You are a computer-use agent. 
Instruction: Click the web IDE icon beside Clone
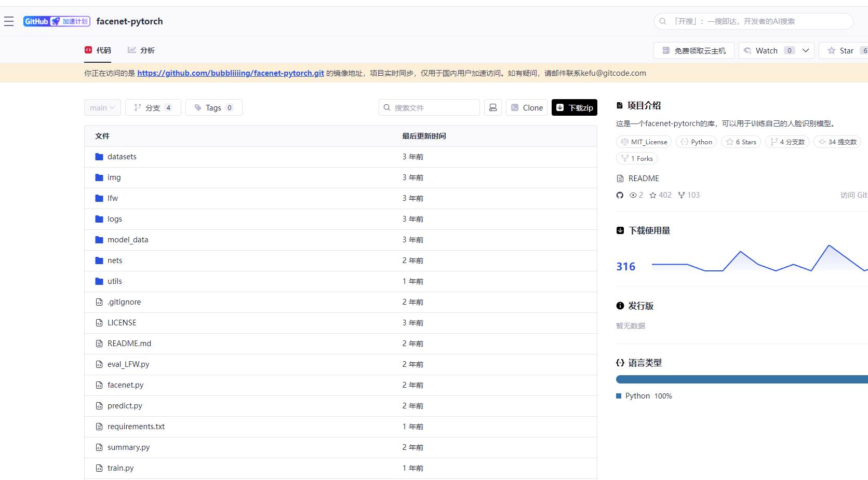click(x=493, y=107)
